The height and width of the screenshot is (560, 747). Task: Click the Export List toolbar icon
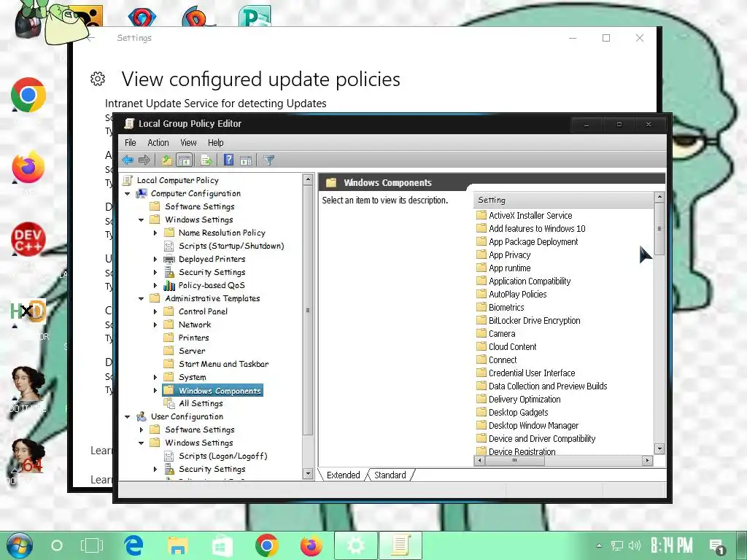pos(206,160)
